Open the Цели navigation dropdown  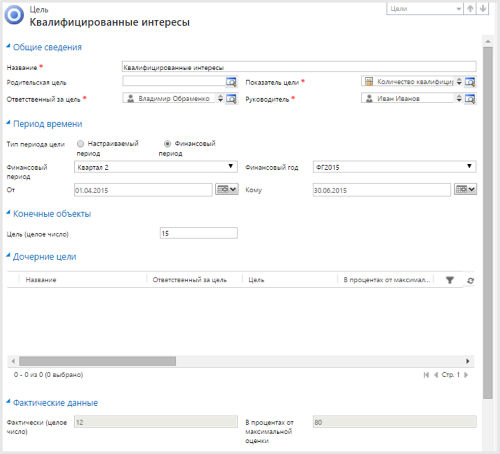[x=424, y=9]
